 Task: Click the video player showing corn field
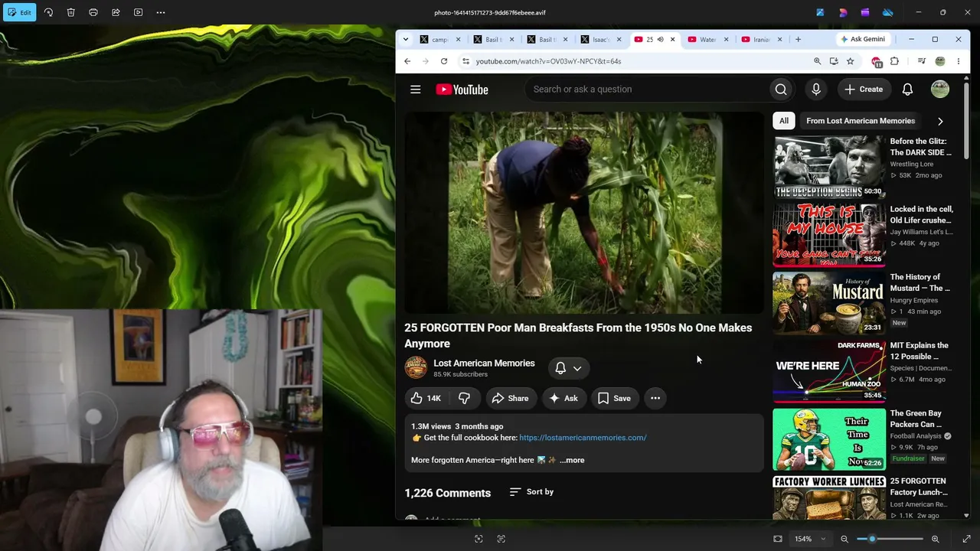(x=584, y=213)
